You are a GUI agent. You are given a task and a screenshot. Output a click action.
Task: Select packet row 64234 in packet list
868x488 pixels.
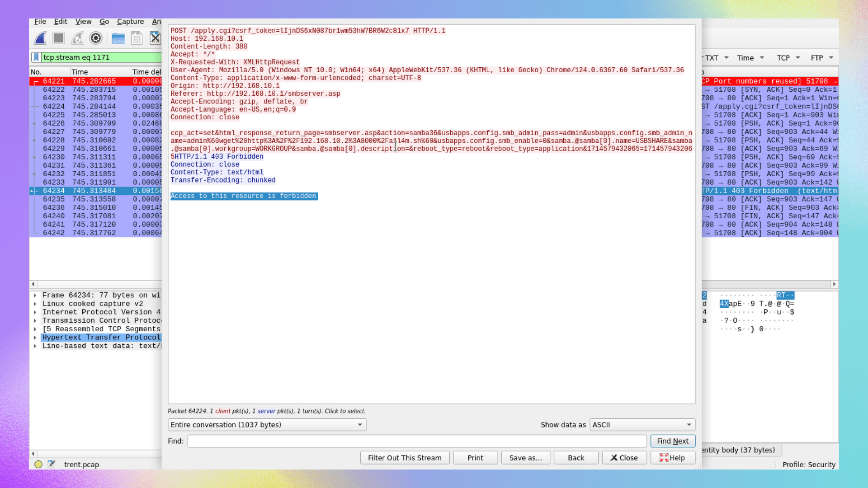point(95,191)
